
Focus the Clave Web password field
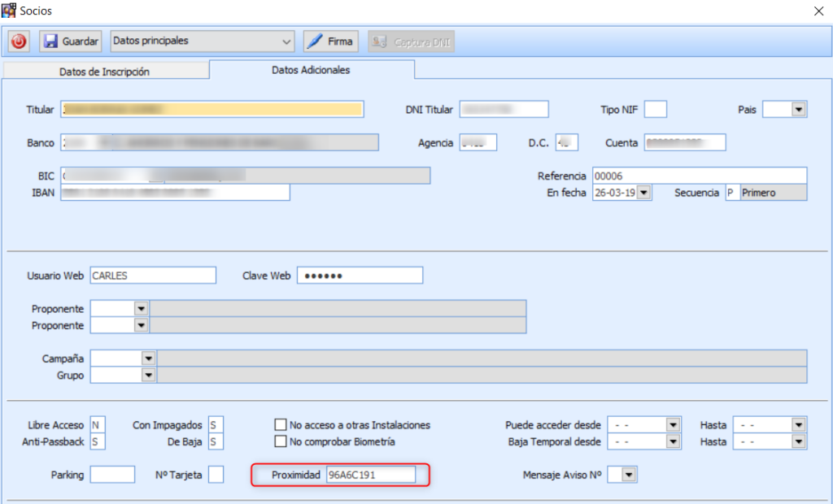(360, 276)
